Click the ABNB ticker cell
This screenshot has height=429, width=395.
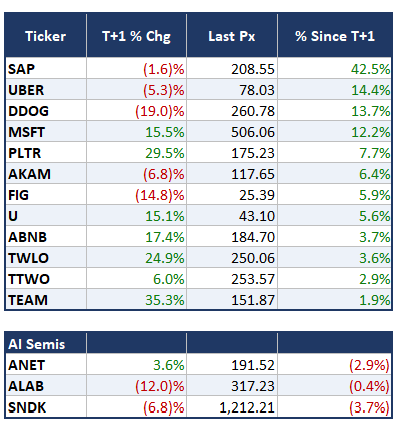click(46, 237)
